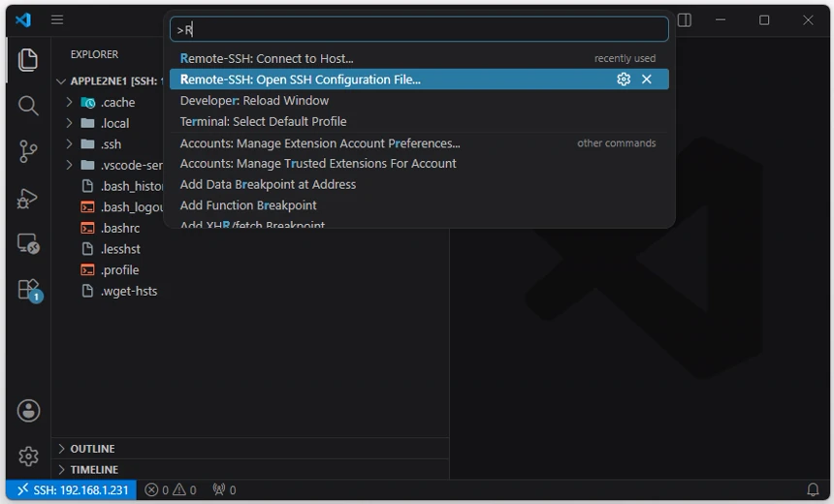
Task: Open the .lesshst file
Action: click(112, 249)
